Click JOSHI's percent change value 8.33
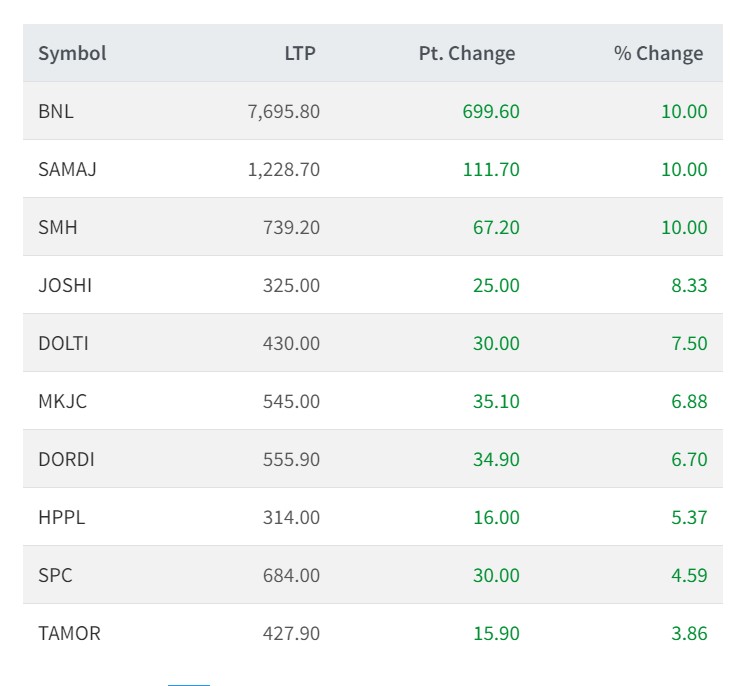 pos(689,285)
